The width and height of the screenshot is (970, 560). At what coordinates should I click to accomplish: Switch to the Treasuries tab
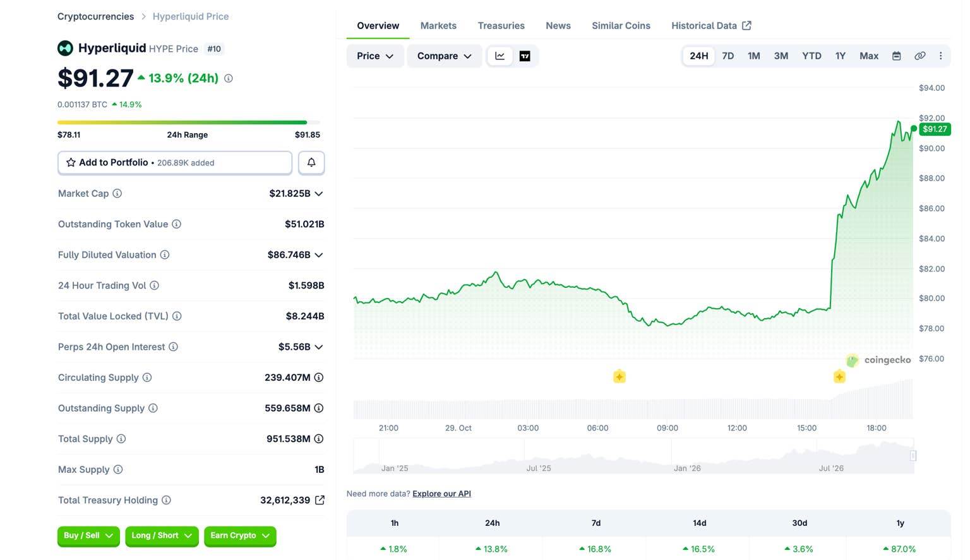(x=501, y=26)
